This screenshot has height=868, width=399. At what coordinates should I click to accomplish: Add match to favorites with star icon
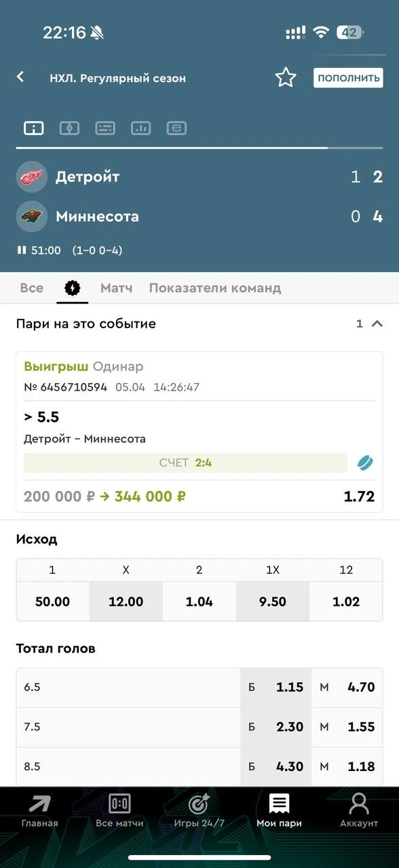pos(286,77)
